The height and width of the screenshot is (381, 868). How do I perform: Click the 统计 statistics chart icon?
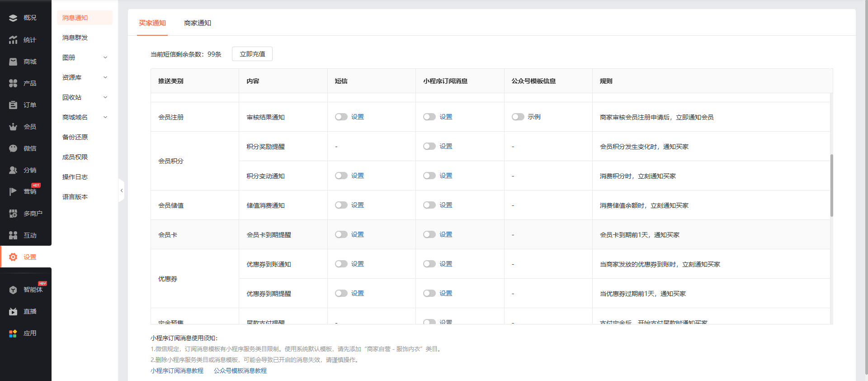13,40
